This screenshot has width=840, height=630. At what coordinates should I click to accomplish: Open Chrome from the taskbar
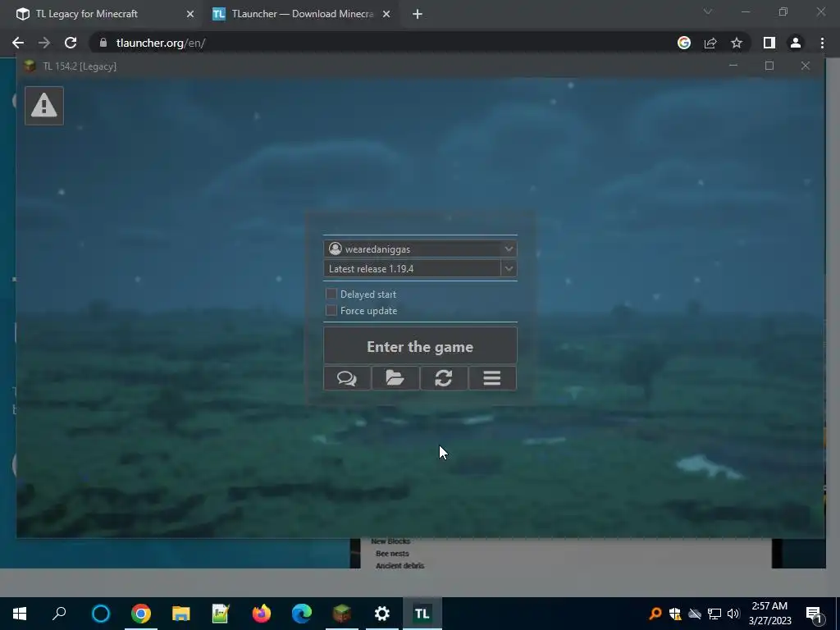(x=141, y=614)
